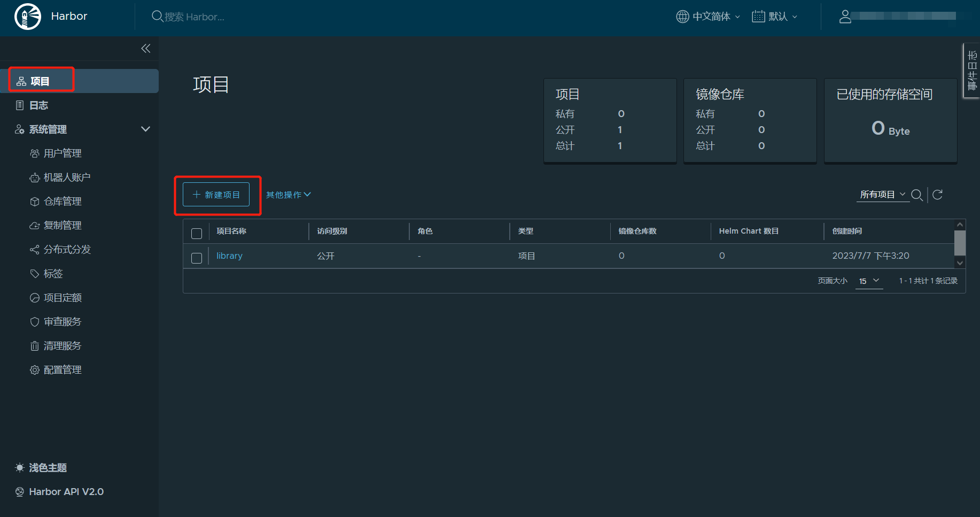The image size is (980, 517).
Task: Click scrollbar down arrow in table
Action: pos(960,263)
